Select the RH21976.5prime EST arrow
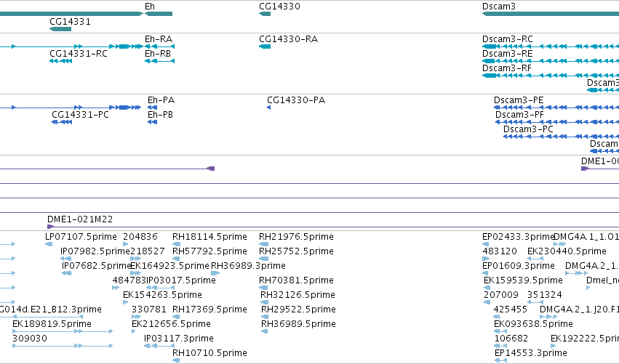The width and height of the screenshot is (619, 364). click(264, 244)
